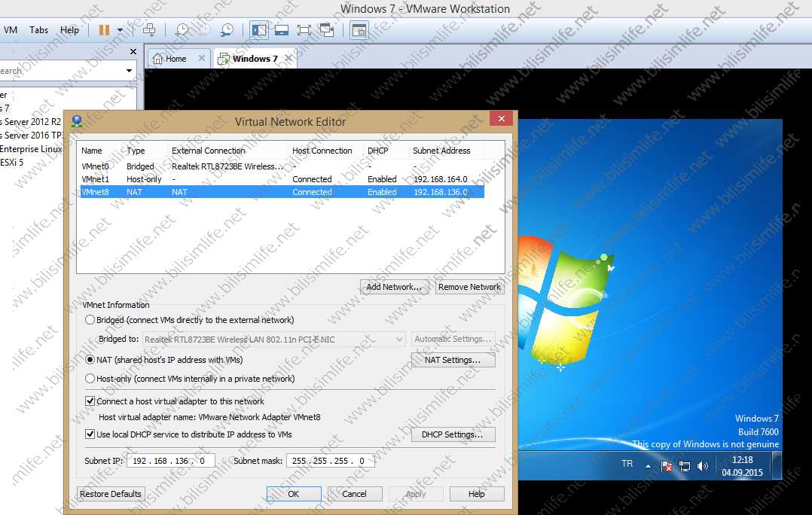Click the Home tab house icon

coord(157,59)
